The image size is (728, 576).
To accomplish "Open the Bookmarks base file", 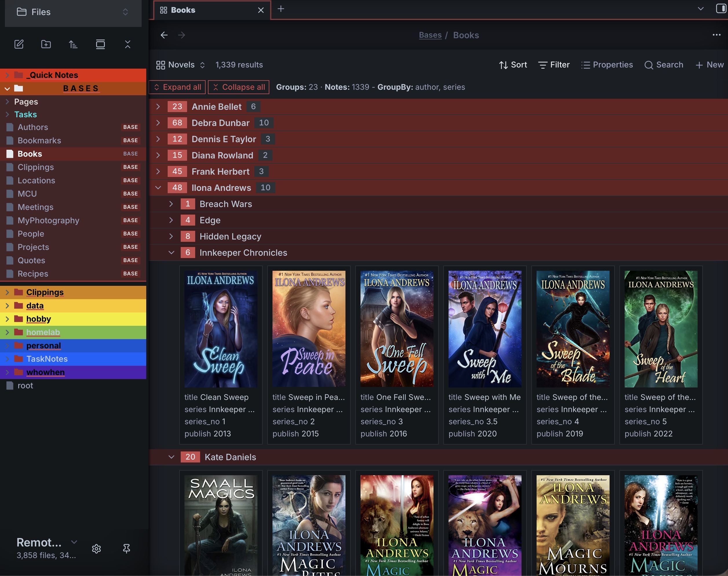I will (x=73, y=140).
